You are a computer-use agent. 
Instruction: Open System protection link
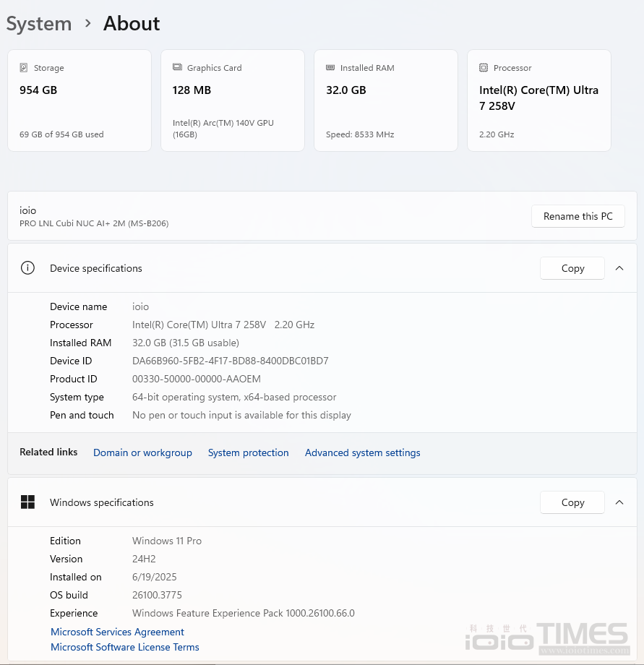249,452
